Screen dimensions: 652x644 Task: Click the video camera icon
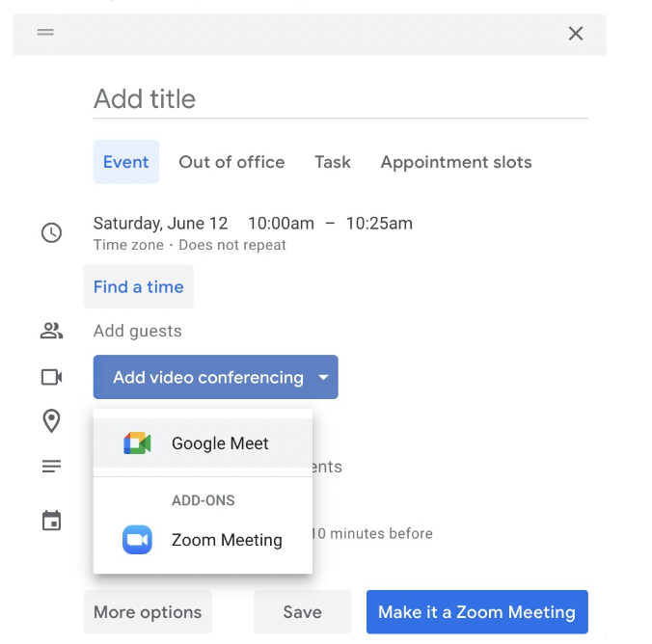(51, 377)
